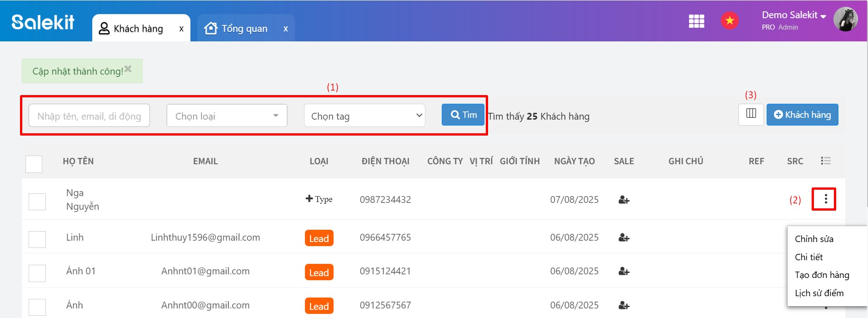The image size is (868, 318).
Task: Click customer name Ánh 01
Action: tap(81, 271)
